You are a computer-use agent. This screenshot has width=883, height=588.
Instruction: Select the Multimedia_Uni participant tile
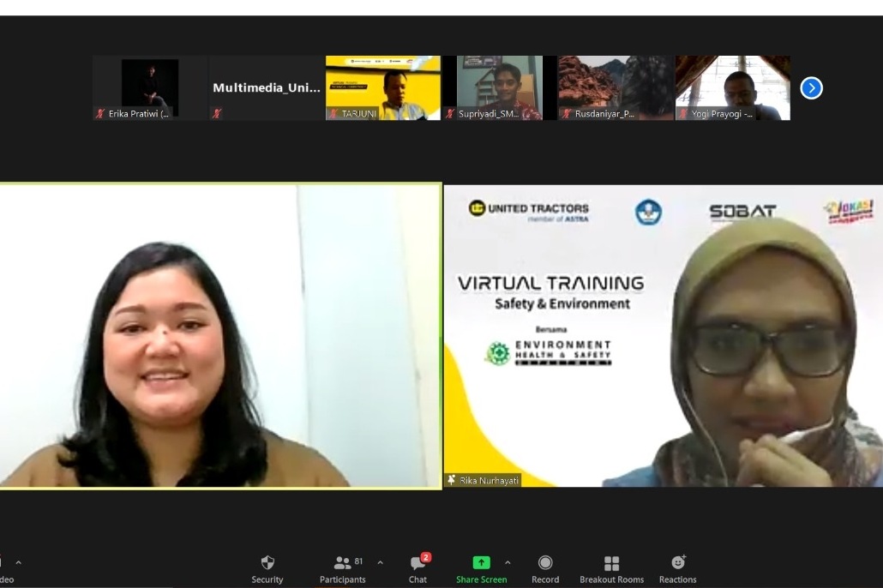(267, 87)
